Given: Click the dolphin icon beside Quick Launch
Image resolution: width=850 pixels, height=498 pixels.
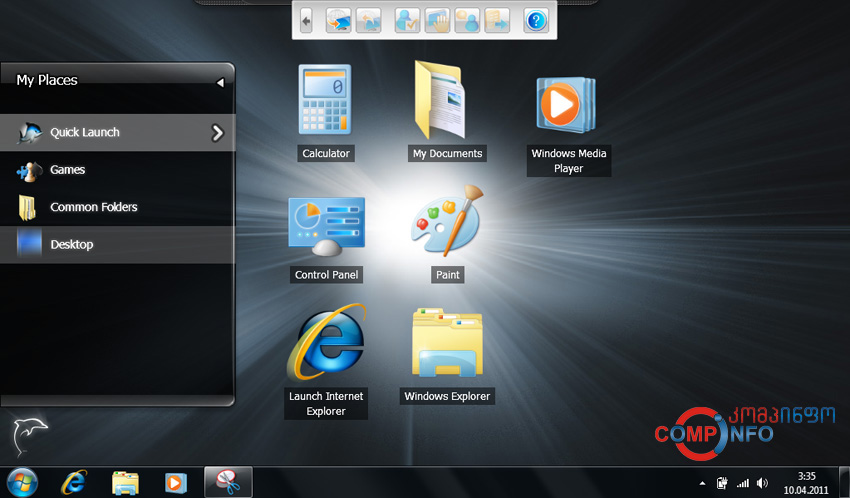Looking at the screenshot, I should [29, 132].
